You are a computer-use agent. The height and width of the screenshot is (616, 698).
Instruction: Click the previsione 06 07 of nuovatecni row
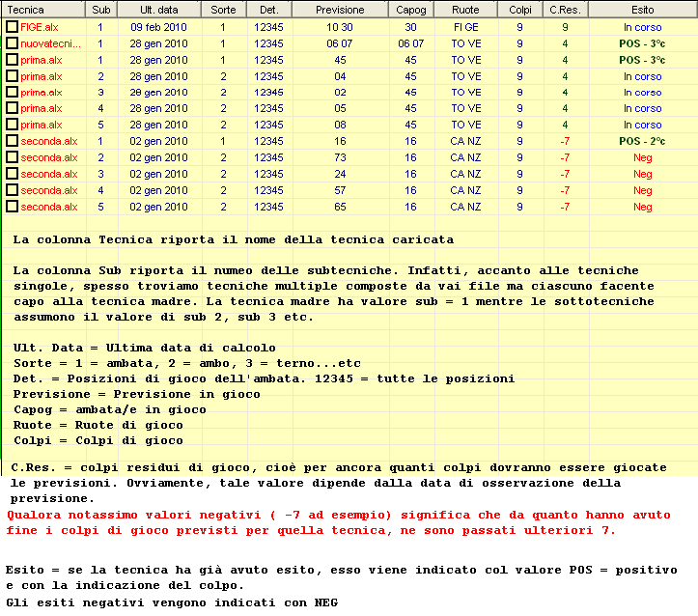[340, 43]
